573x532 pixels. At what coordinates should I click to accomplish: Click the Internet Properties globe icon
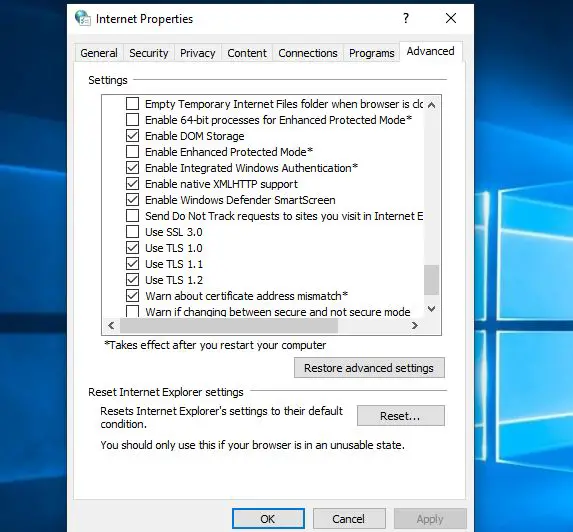click(x=83, y=18)
